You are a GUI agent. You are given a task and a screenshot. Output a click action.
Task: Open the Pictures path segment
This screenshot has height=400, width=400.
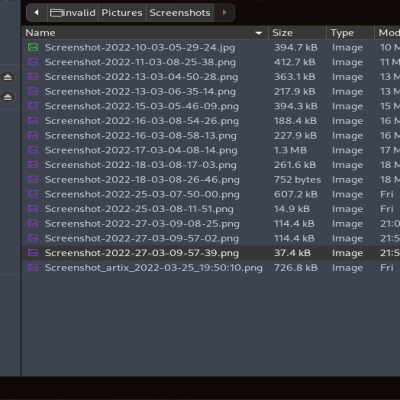coord(122,13)
